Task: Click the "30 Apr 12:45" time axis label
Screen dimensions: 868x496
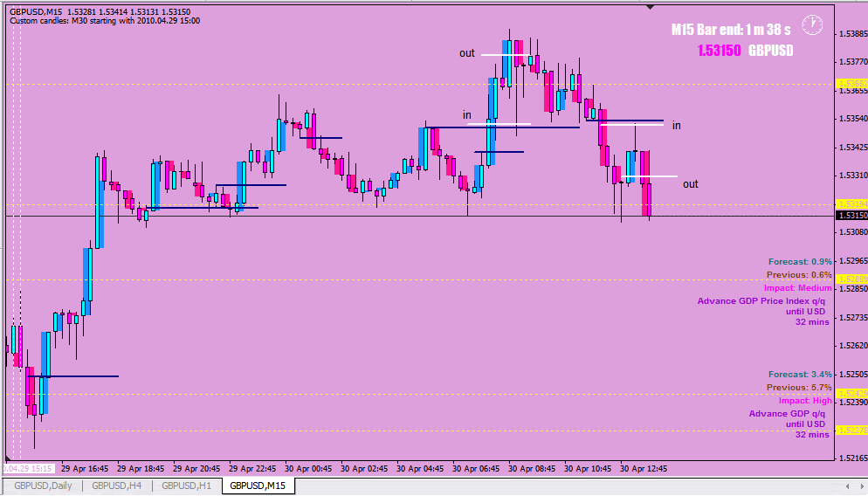Action: (644, 469)
